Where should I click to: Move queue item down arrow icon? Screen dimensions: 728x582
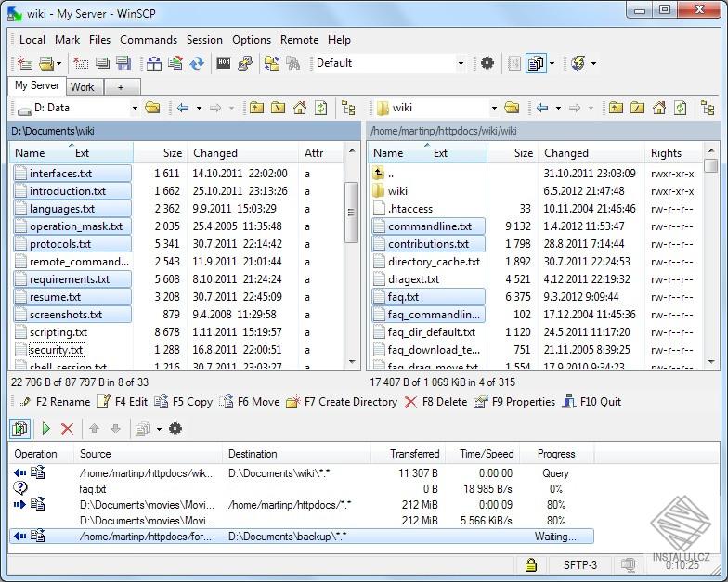[115, 429]
